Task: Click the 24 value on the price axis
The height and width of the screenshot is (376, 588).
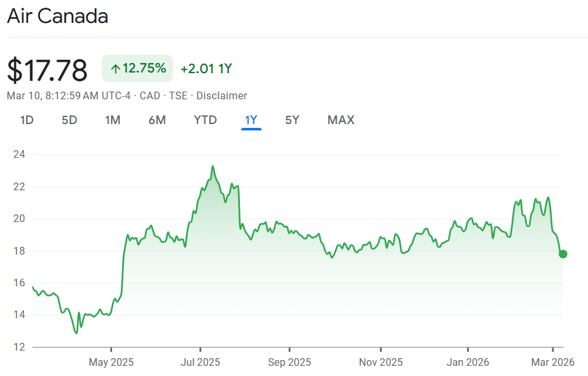Action: click(x=18, y=155)
